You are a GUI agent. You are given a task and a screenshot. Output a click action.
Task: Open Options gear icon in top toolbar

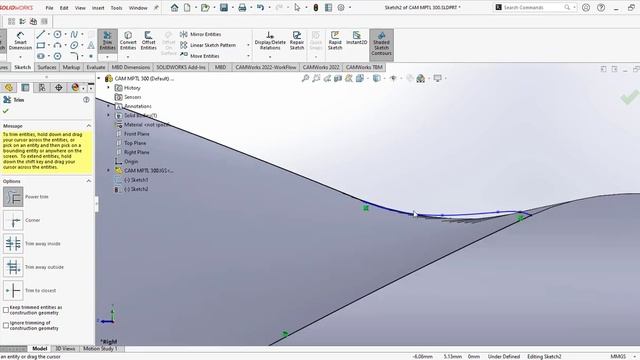pos(341,7)
